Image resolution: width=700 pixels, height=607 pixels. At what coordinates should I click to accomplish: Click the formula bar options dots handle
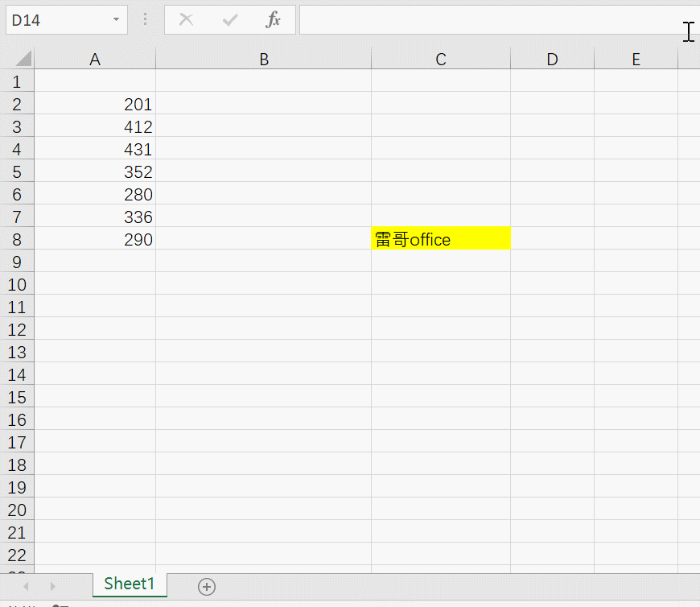tap(145, 19)
